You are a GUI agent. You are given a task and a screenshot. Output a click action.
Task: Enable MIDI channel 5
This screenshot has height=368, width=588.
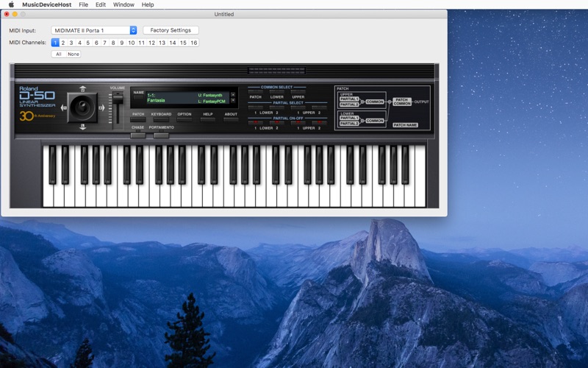click(88, 43)
